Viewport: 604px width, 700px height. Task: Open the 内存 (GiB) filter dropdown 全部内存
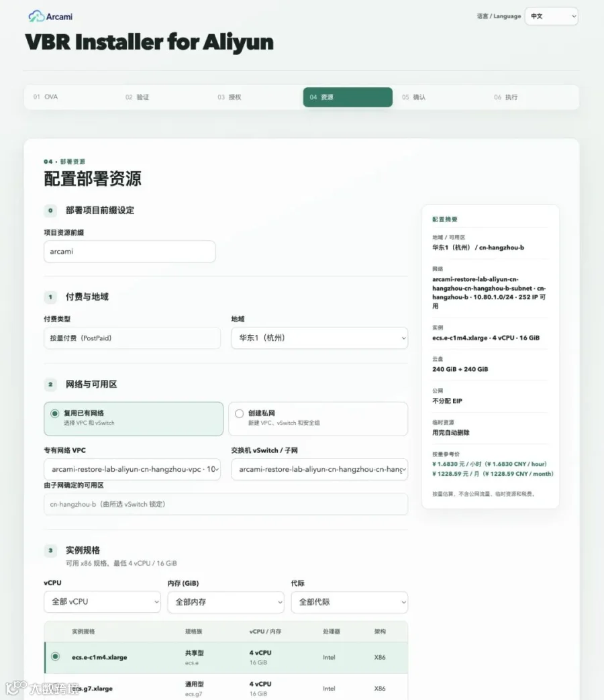tap(226, 602)
